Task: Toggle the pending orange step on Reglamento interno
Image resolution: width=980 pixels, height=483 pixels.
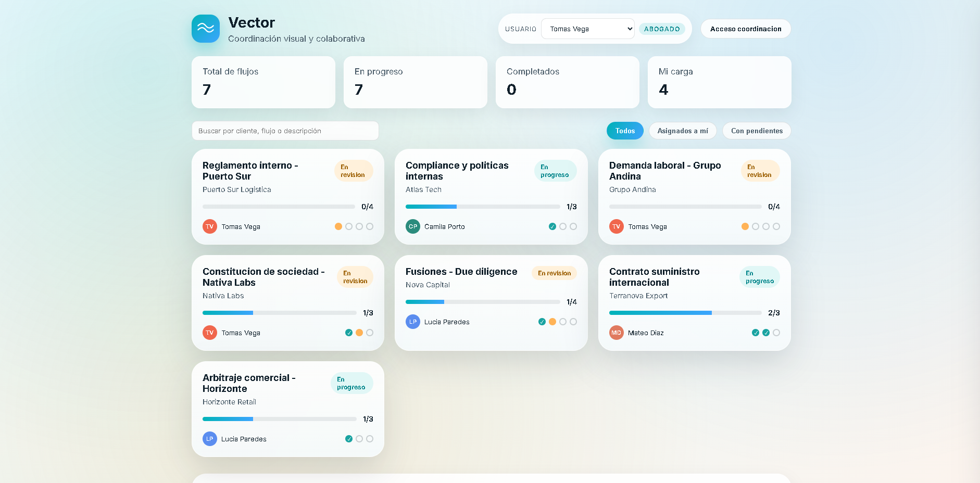Action: click(x=338, y=226)
